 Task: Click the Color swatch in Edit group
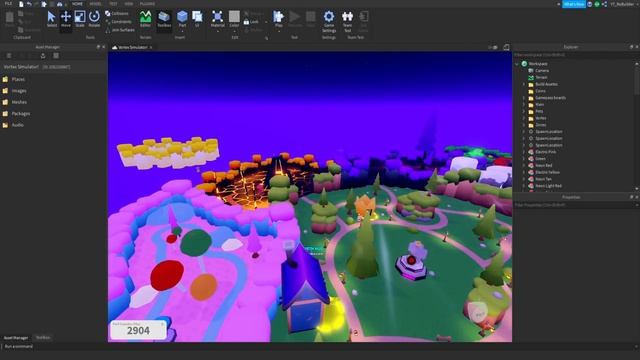click(x=234, y=16)
